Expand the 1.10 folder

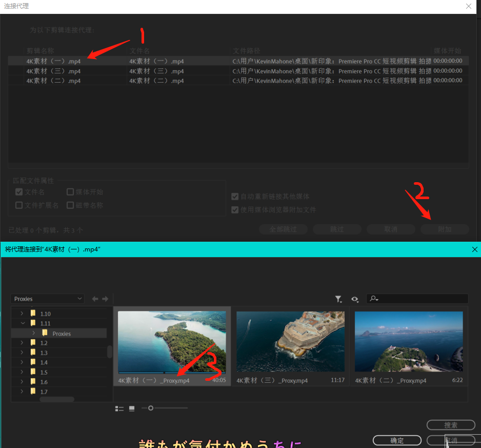click(22, 313)
